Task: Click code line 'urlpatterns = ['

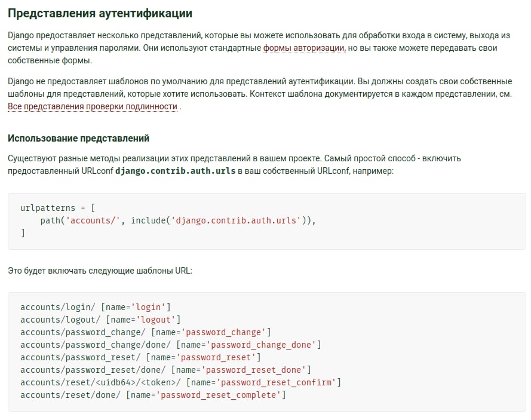Action: (57, 208)
